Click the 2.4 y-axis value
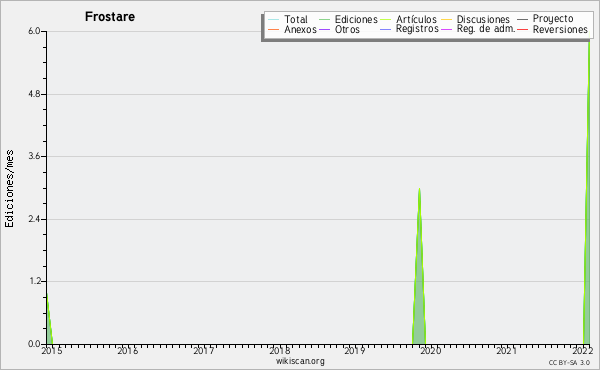 coord(34,219)
